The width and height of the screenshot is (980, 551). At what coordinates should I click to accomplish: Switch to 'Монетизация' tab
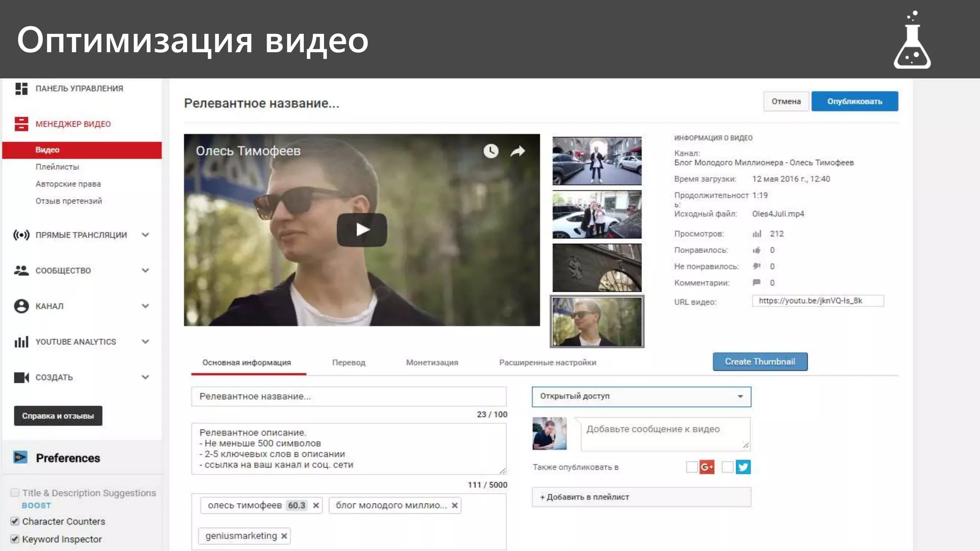tap(432, 363)
